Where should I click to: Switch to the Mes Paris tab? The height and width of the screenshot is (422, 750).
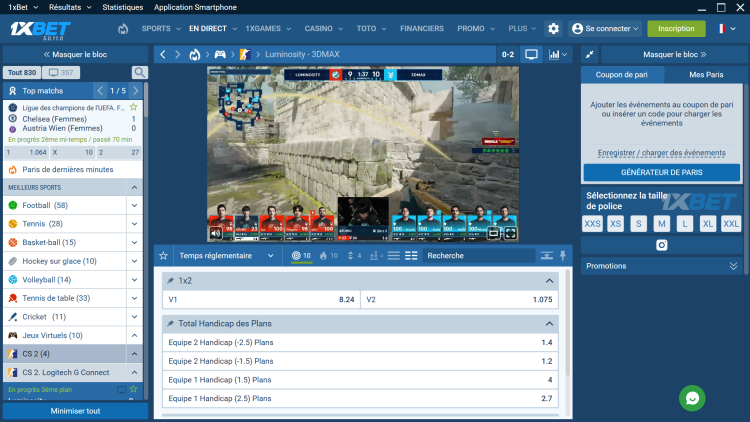tap(706, 75)
